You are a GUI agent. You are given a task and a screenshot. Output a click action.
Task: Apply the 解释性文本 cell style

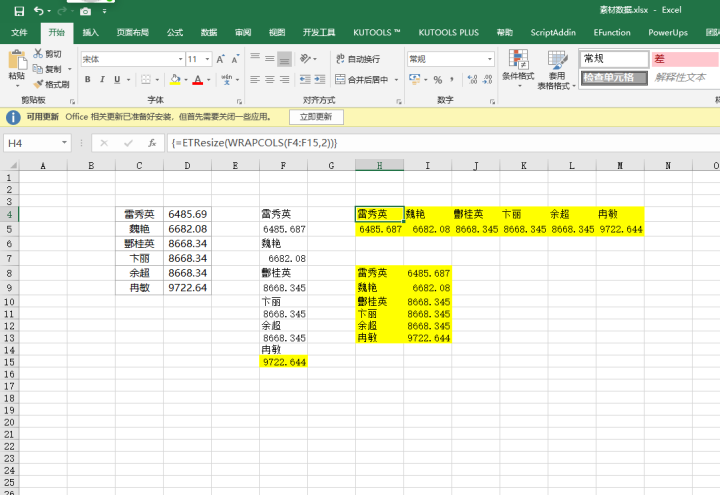681,78
